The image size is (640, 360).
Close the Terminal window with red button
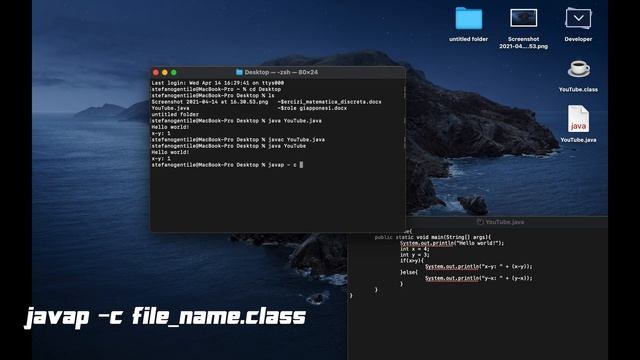(156, 72)
